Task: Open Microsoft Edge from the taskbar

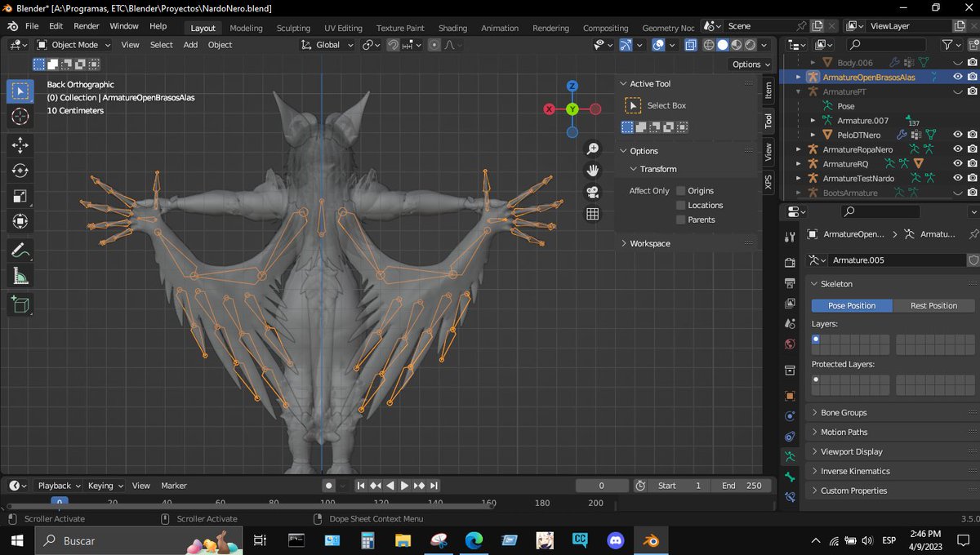Action: [474, 540]
